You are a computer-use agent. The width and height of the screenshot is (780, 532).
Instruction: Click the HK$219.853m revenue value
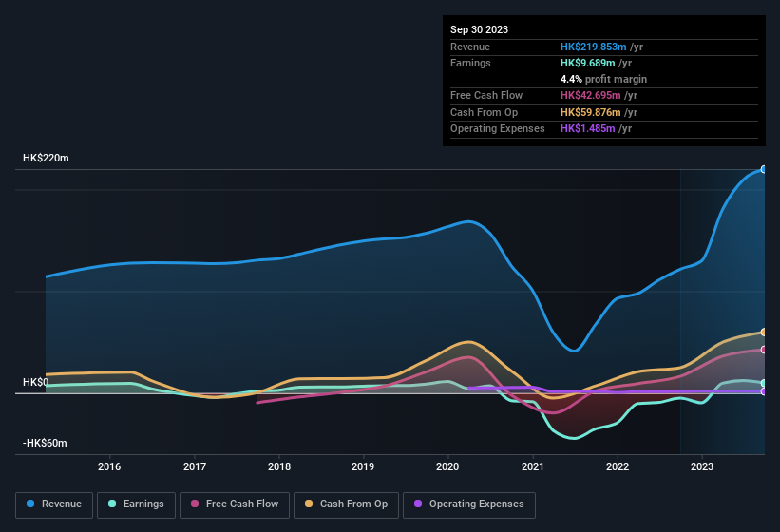[593, 47]
